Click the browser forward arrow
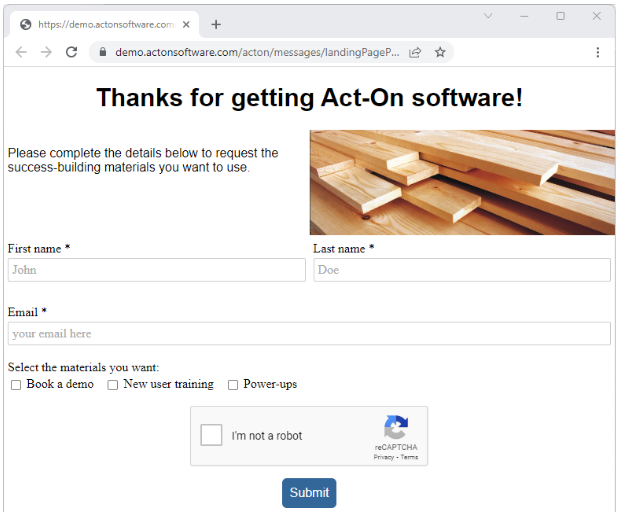The height and width of the screenshot is (518, 619). coord(46,52)
